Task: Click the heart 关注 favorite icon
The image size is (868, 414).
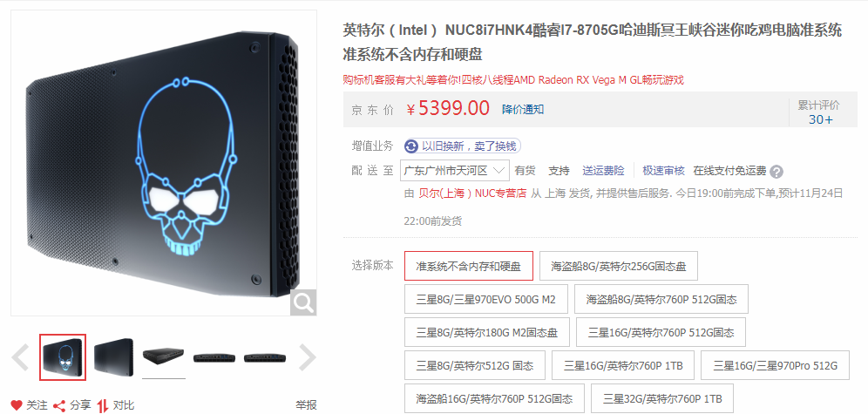Action: coord(17,405)
